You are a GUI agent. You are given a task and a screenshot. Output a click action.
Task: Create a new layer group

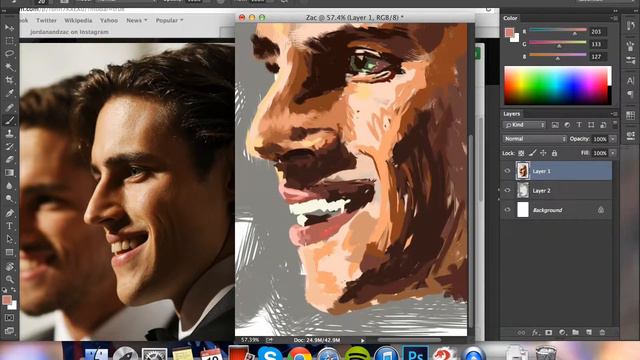click(x=576, y=333)
